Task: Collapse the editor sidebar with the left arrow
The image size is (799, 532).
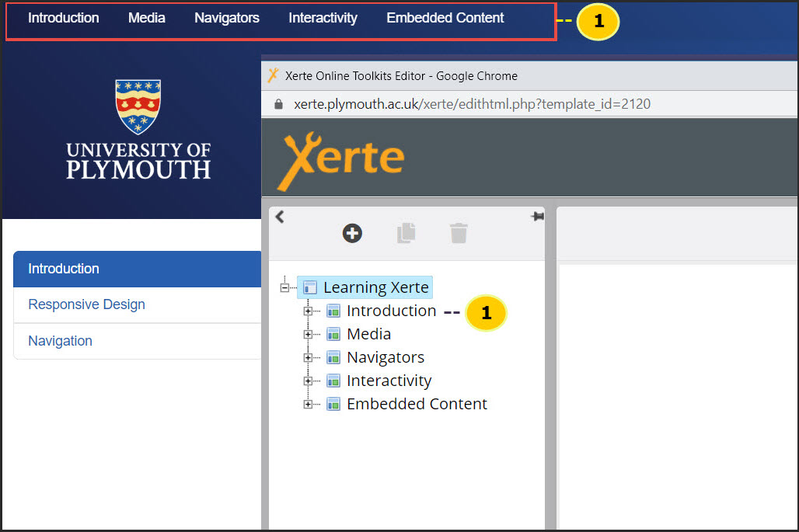Action: (x=280, y=217)
